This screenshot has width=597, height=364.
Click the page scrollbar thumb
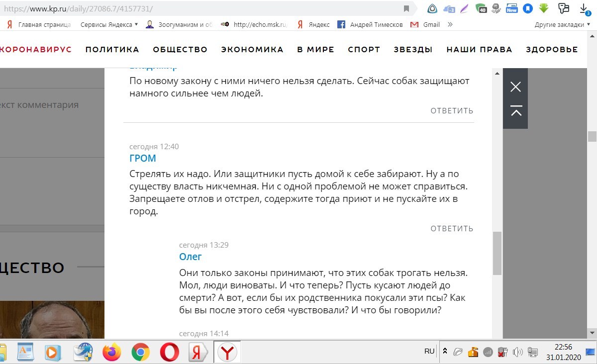click(592, 137)
